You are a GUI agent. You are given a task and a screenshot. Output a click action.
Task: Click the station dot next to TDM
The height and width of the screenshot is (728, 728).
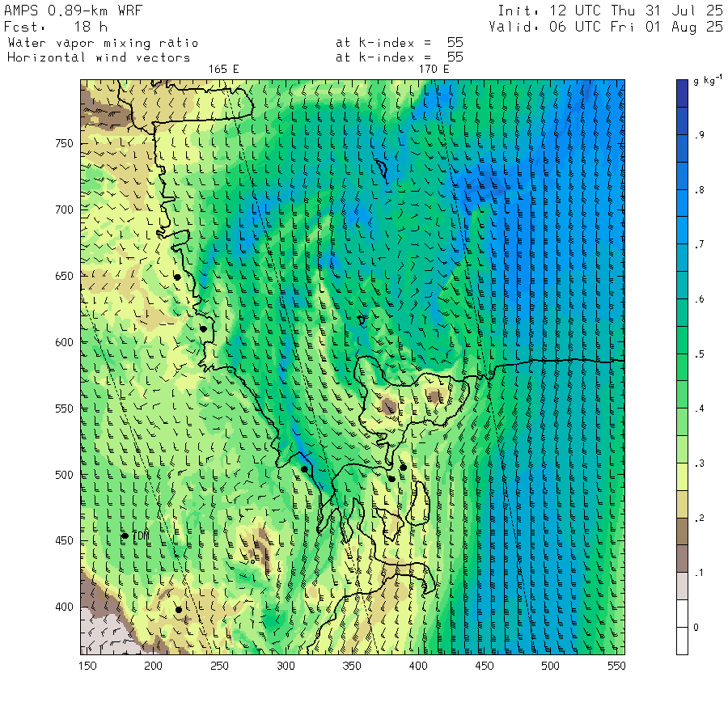(x=125, y=535)
